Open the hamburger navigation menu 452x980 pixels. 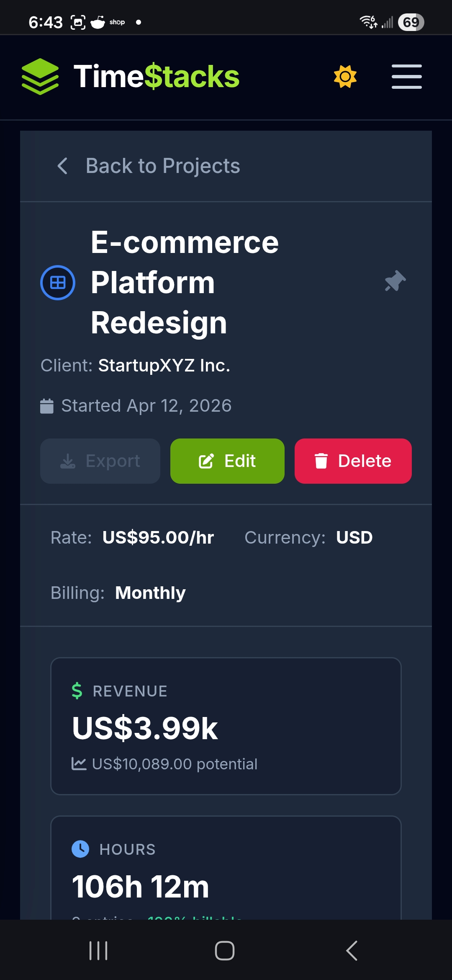click(x=406, y=77)
